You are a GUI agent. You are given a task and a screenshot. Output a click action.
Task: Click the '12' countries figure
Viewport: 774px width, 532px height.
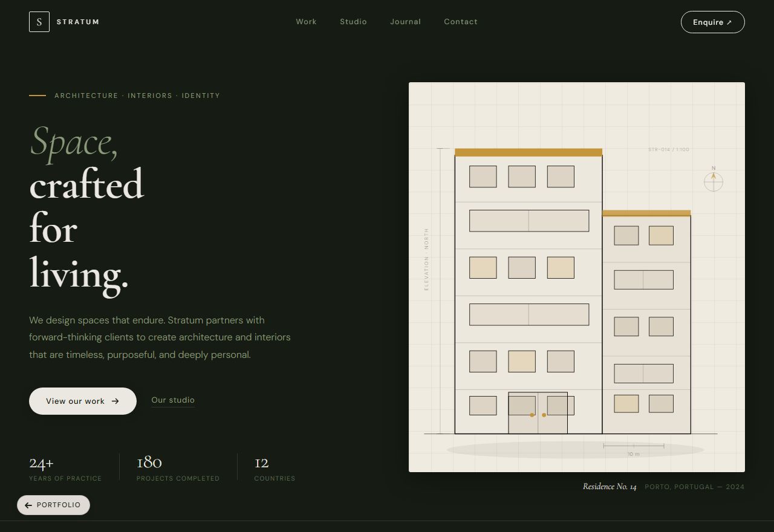tap(261, 463)
